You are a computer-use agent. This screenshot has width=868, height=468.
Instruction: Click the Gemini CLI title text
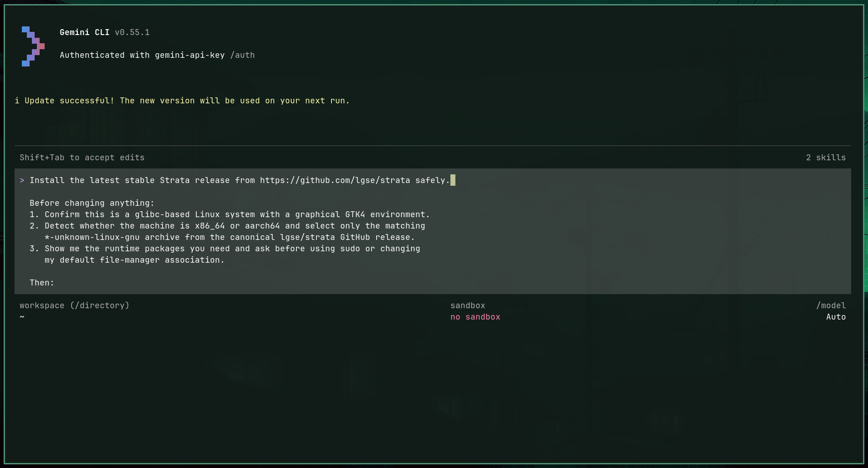(84, 32)
